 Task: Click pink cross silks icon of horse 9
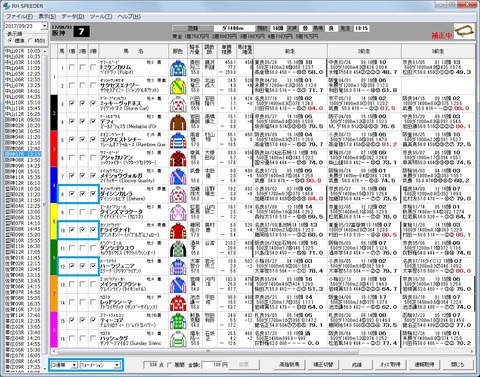(178, 212)
